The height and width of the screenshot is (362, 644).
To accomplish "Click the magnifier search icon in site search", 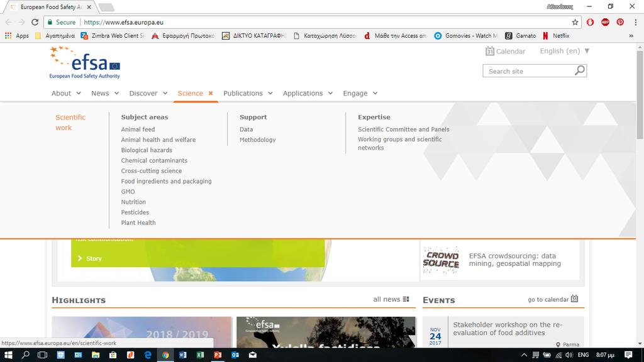I will (579, 70).
